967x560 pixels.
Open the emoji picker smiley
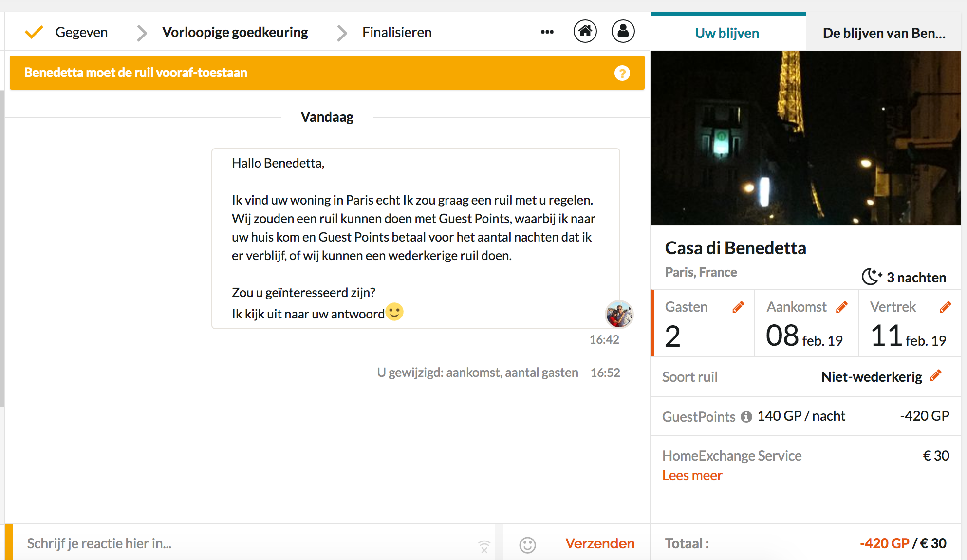(527, 544)
